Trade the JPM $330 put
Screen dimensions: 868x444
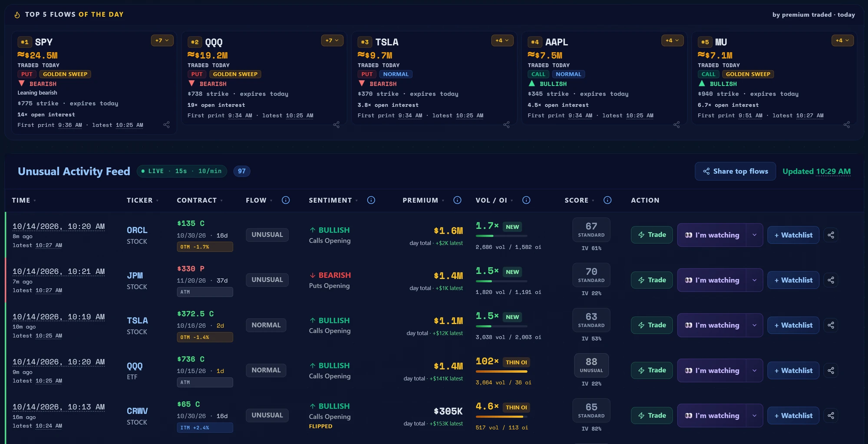(651, 280)
